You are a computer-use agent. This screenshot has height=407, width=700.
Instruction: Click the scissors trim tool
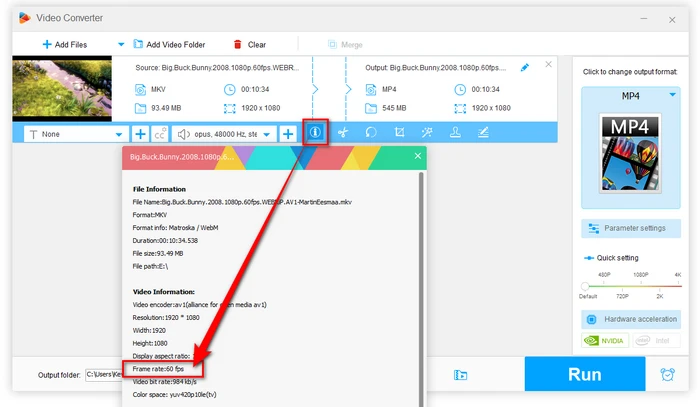click(x=343, y=133)
